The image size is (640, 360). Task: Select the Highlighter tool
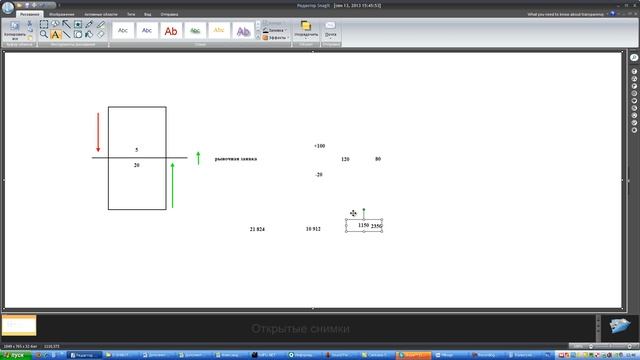[x=101, y=24]
